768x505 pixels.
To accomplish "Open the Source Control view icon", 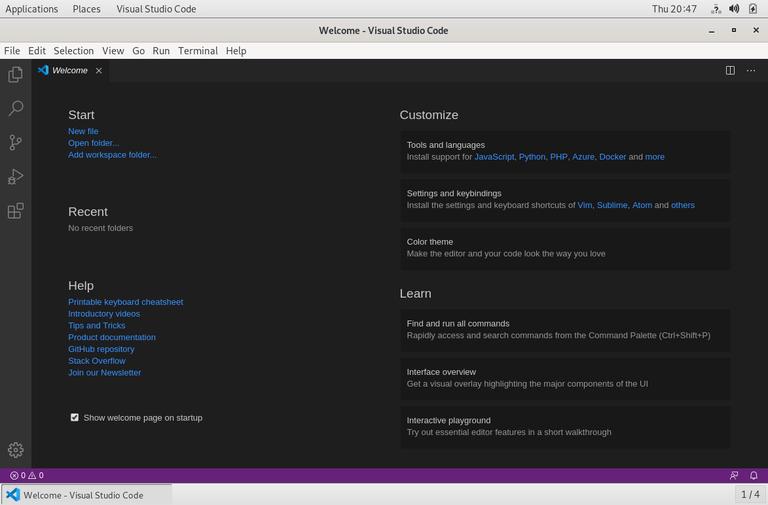I will pos(15,143).
